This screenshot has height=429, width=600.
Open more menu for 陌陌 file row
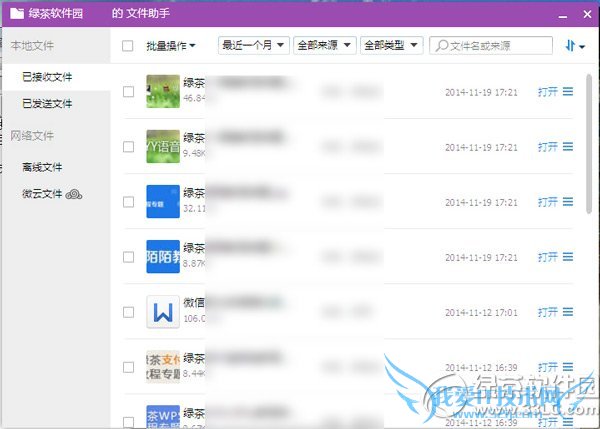[x=568, y=257]
